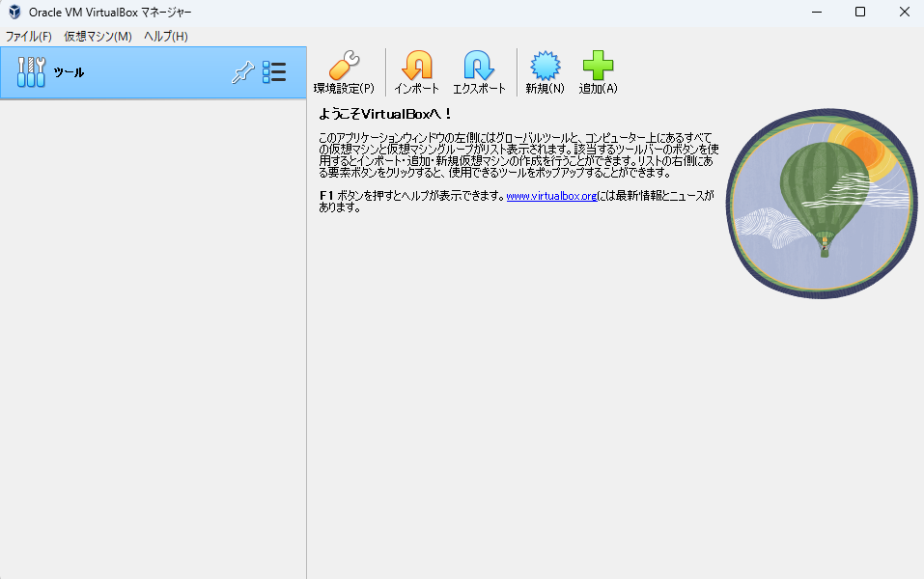Viewport: 924px width, 579px height.
Task: Minimize the VirtualBox Manager window
Action: (816, 12)
